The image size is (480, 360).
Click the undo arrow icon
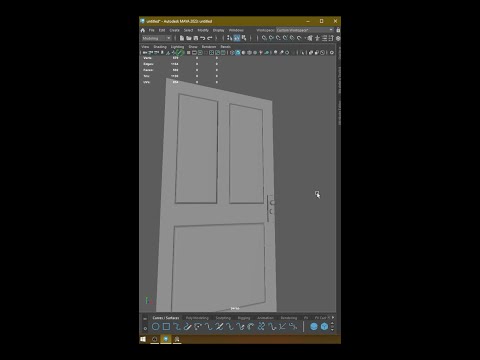(203, 38)
